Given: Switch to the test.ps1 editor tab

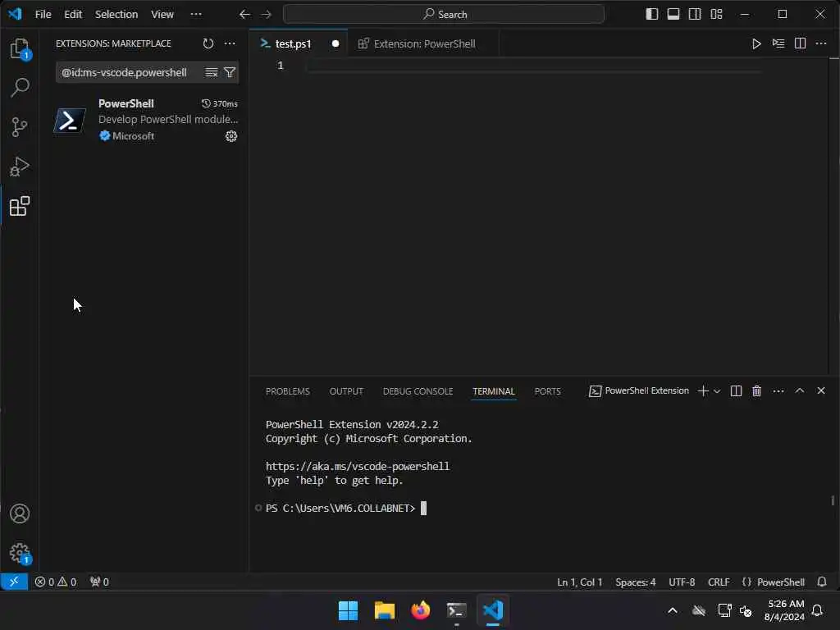Looking at the screenshot, I should pyautogui.click(x=293, y=44).
